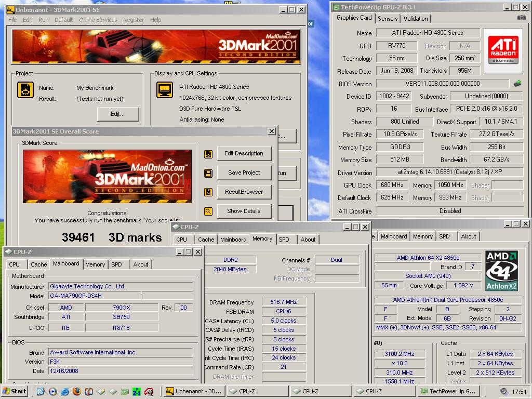Click the Show Details magnifier icon
Screen dimensions: 532x399
[x=208, y=211]
